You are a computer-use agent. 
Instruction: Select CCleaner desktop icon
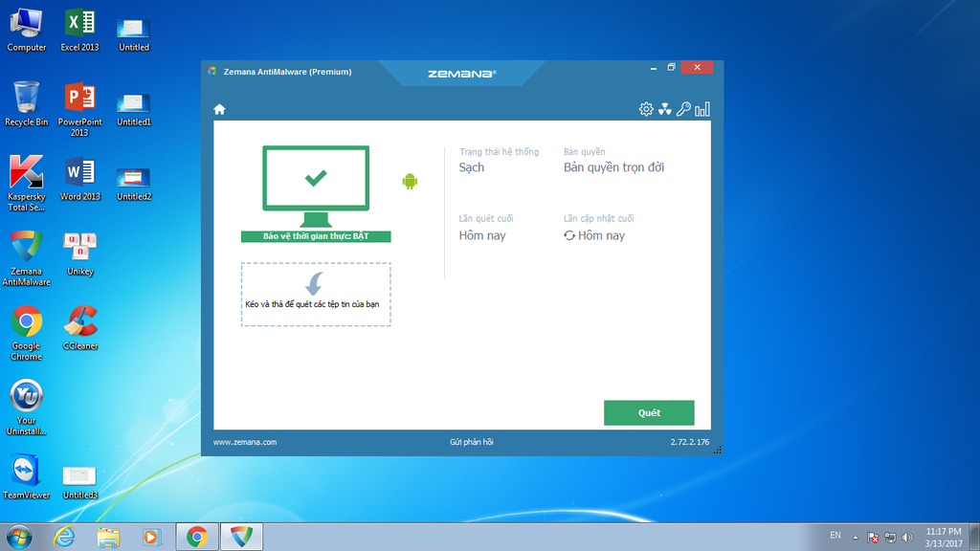(x=80, y=327)
